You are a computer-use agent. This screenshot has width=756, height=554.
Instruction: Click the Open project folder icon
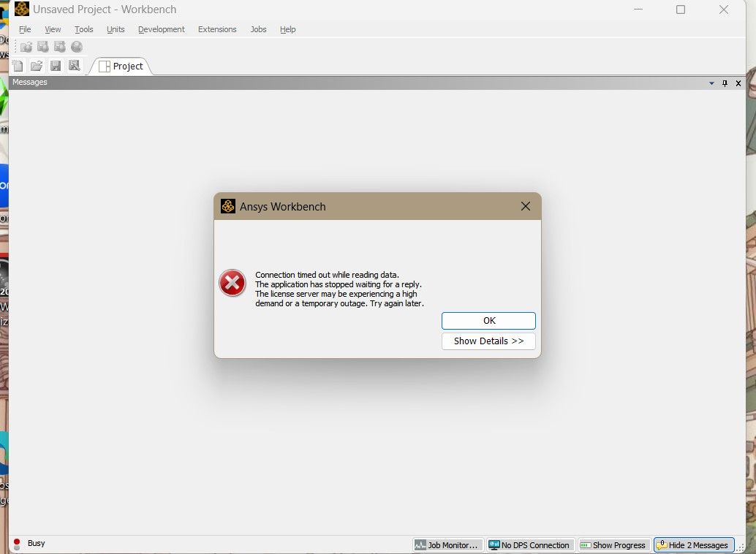[x=37, y=66]
